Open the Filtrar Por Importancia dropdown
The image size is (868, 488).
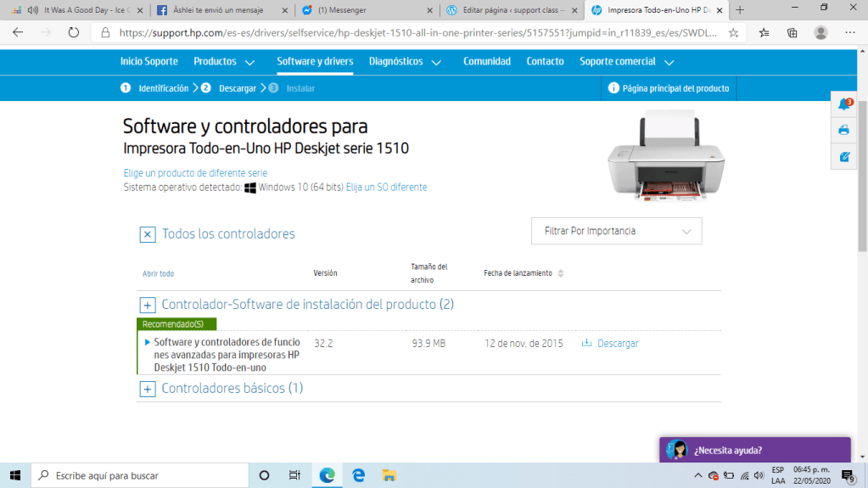pyautogui.click(x=616, y=231)
